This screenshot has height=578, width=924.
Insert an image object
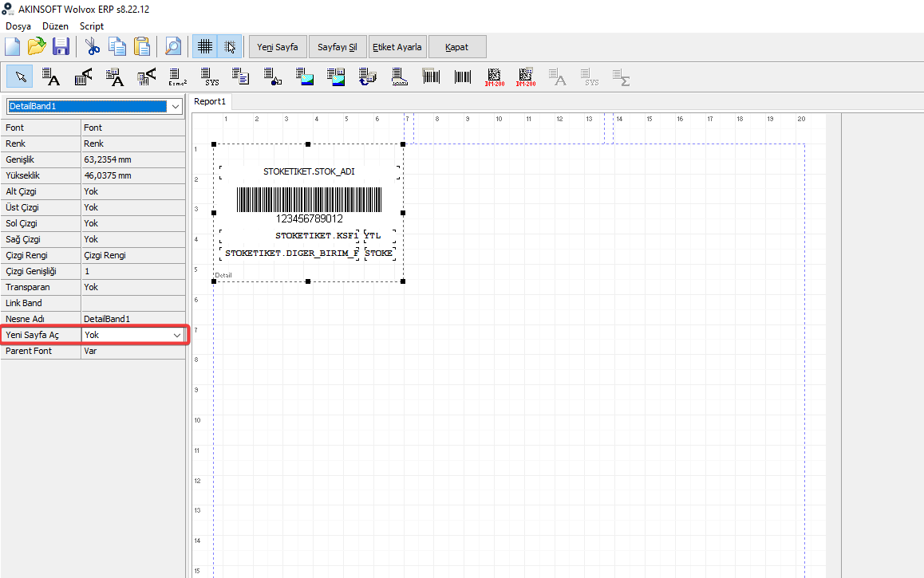click(x=305, y=77)
